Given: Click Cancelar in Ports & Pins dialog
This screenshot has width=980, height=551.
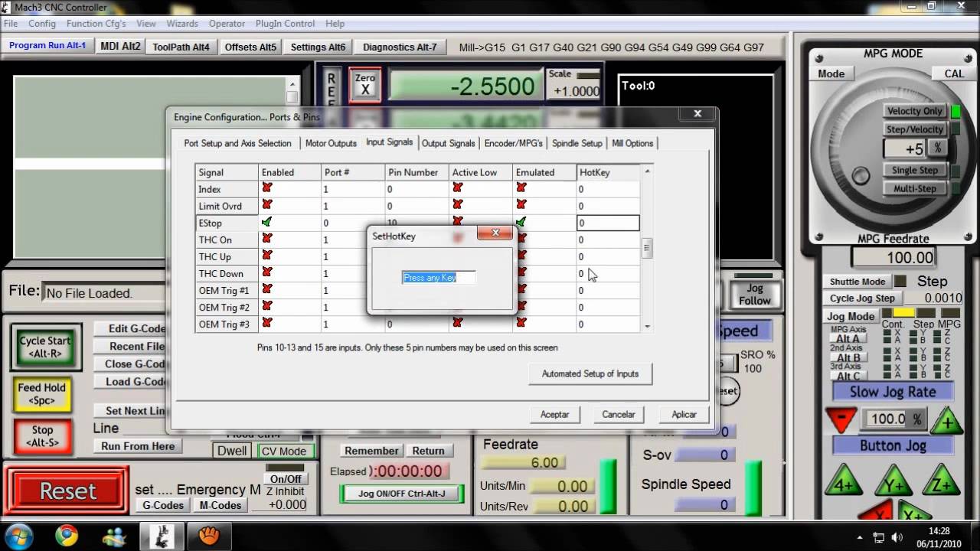Looking at the screenshot, I should [x=619, y=414].
